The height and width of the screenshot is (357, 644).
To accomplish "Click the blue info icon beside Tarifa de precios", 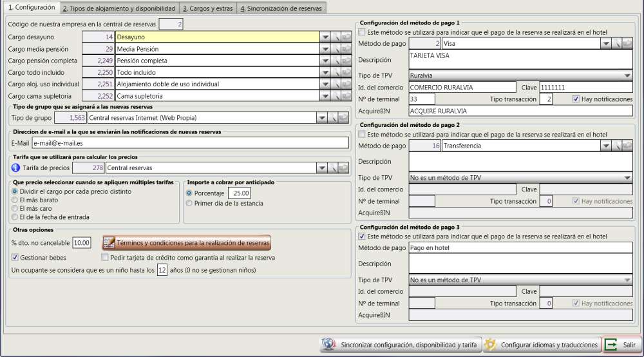I will click(16, 168).
